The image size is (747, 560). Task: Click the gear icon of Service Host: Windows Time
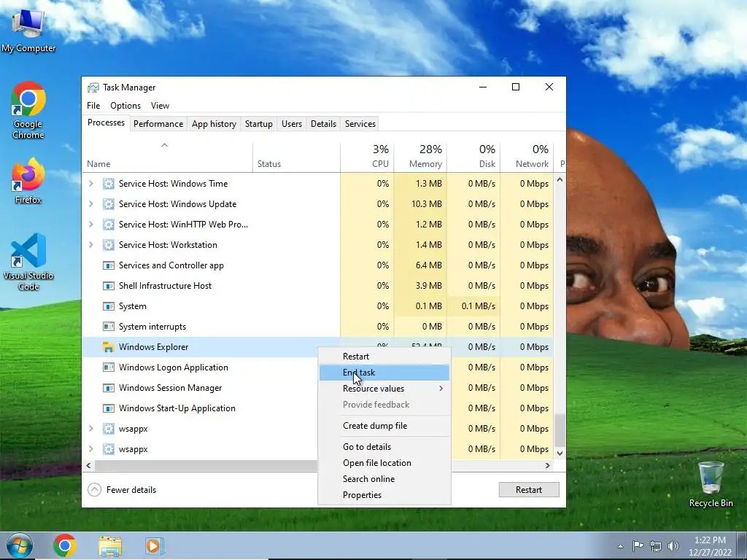pos(108,184)
